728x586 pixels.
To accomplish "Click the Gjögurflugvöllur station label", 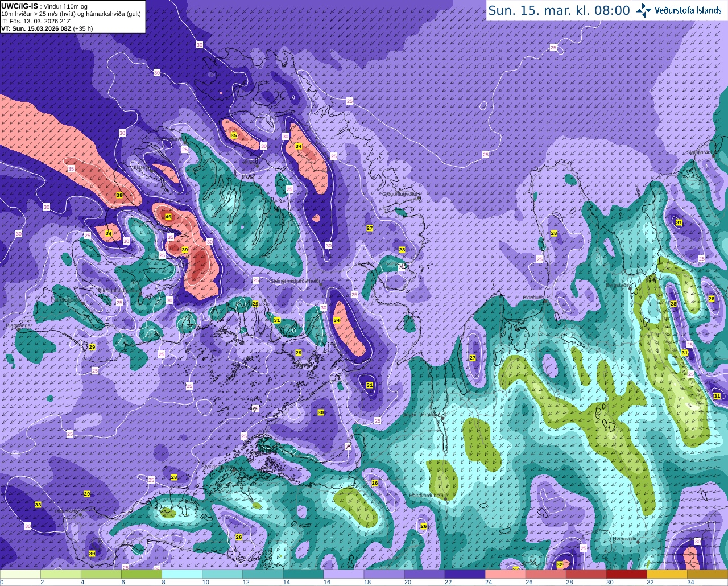I will click(x=401, y=194).
